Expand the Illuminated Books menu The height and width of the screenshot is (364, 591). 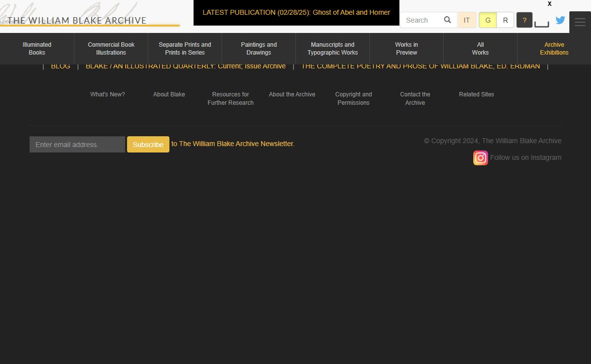[37, 49]
